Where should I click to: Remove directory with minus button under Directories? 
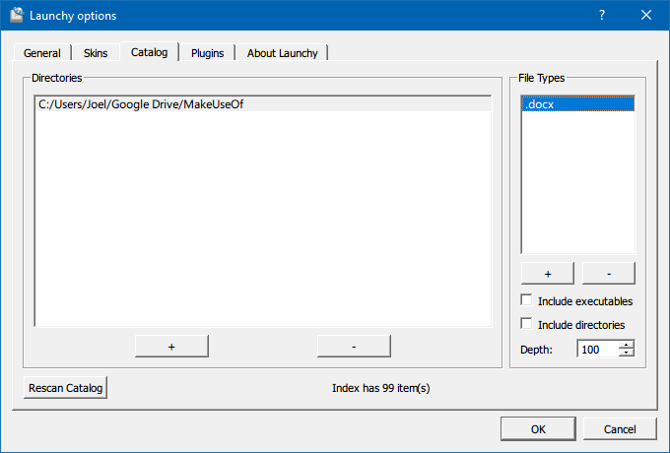click(x=354, y=347)
